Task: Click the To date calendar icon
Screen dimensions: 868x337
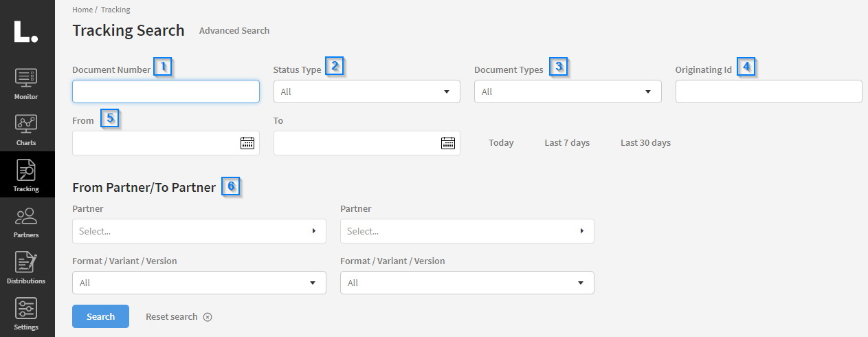Action: tap(448, 143)
